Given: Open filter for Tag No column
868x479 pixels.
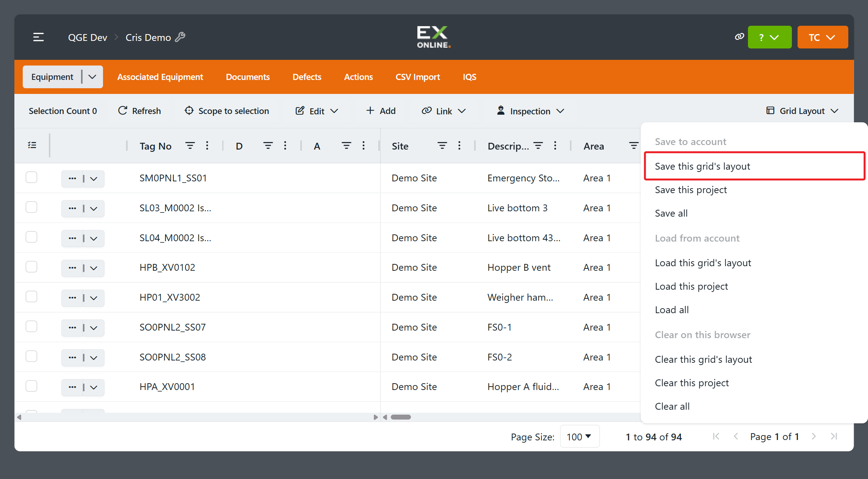Looking at the screenshot, I should (x=190, y=146).
